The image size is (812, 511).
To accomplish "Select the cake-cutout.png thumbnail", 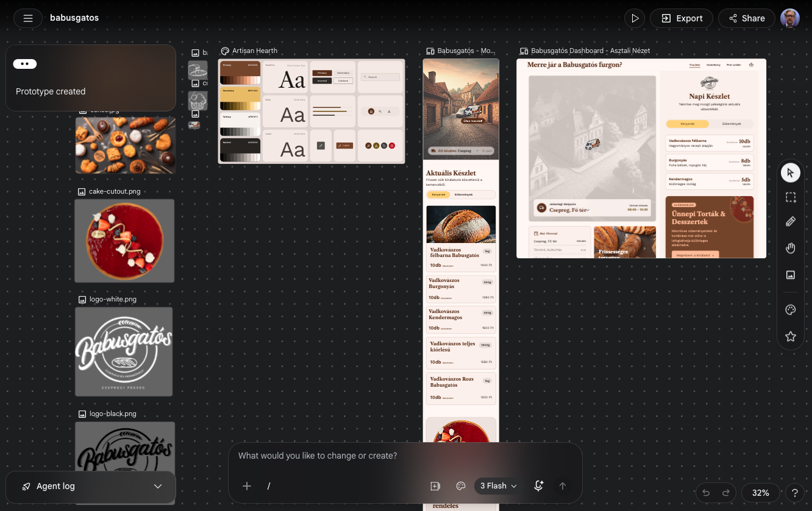I will pos(124,241).
